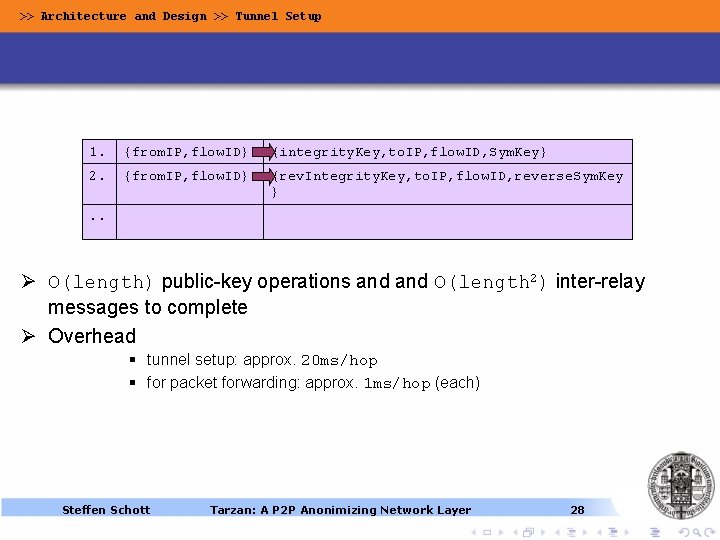This screenshot has width=720, height=540.
Task: Open 'Tunnel Setup' breadcrumb subsection
Action: 278,16
